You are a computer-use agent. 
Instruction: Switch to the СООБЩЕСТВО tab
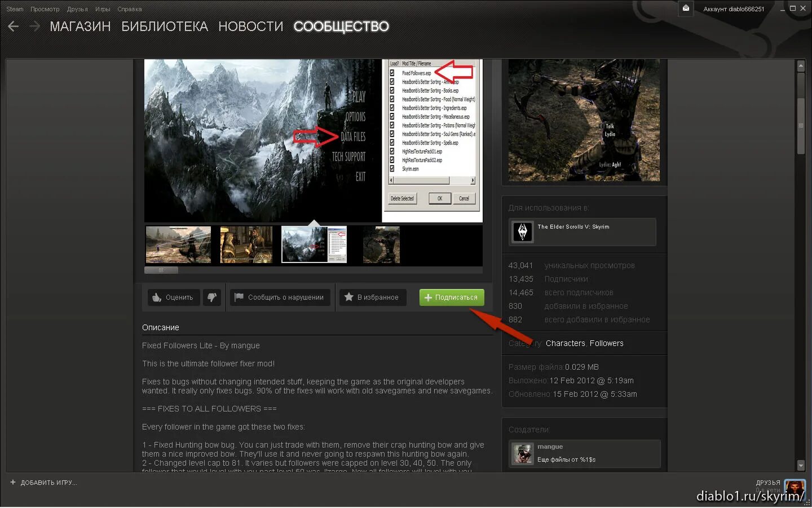coord(341,27)
